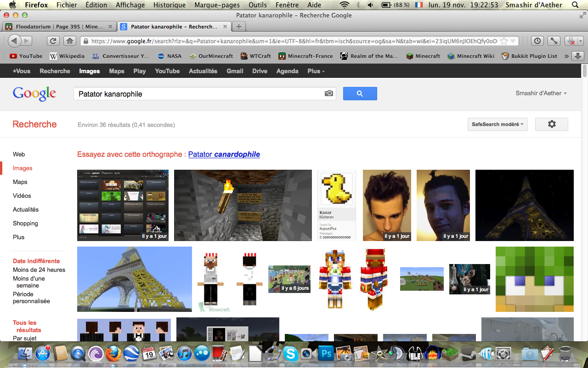Image resolution: width=588 pixels, height=368 pixels.
Task: Open the Minecraft torch cave thumbnail
Action: click(243, 205)
